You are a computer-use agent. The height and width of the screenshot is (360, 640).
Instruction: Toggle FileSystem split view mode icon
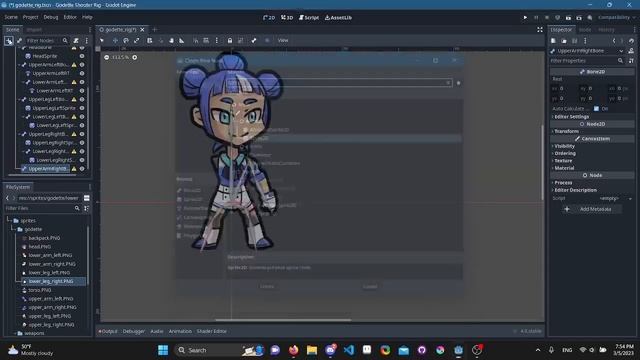87,198
